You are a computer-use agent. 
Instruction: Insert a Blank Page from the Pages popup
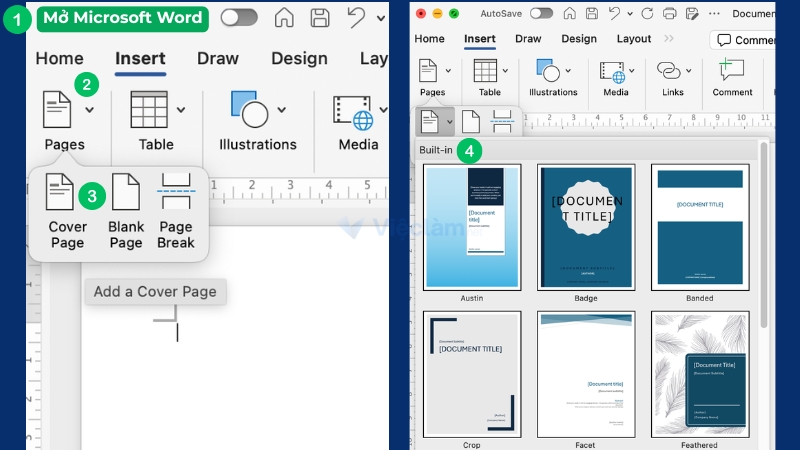[x=126, y=210]
